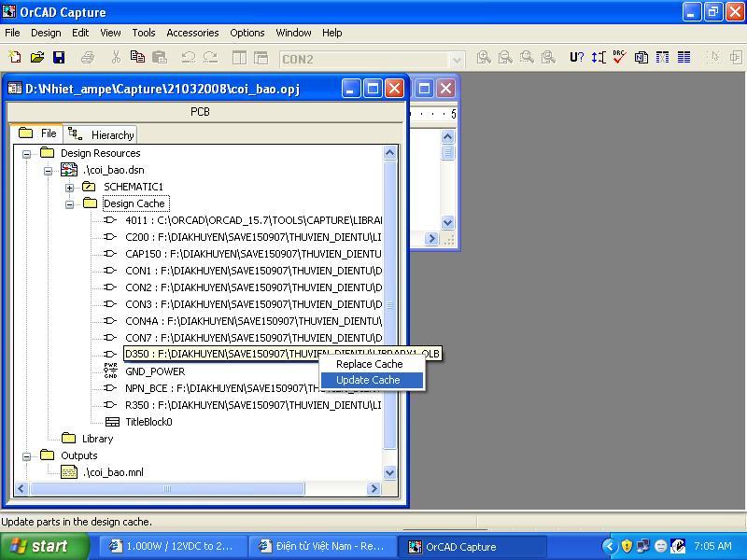Screen dimensions: 747x560
Task: Click the New document toolbar icon
Action: (15, 58)
